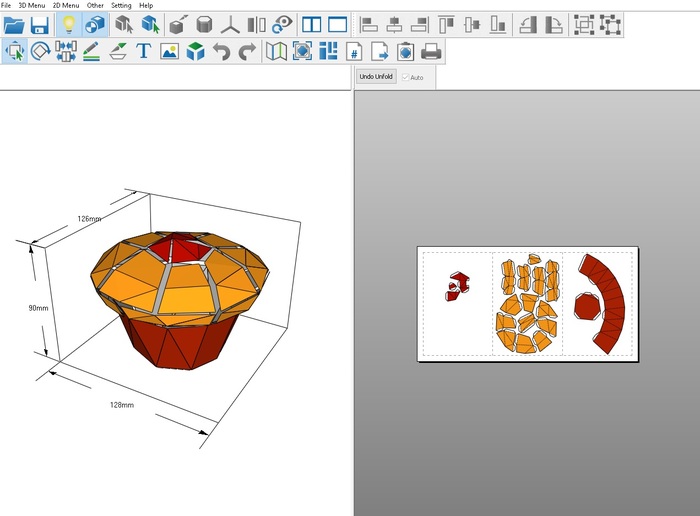
Task: Click the rotate parts tool icon
Action: point(41,50)
